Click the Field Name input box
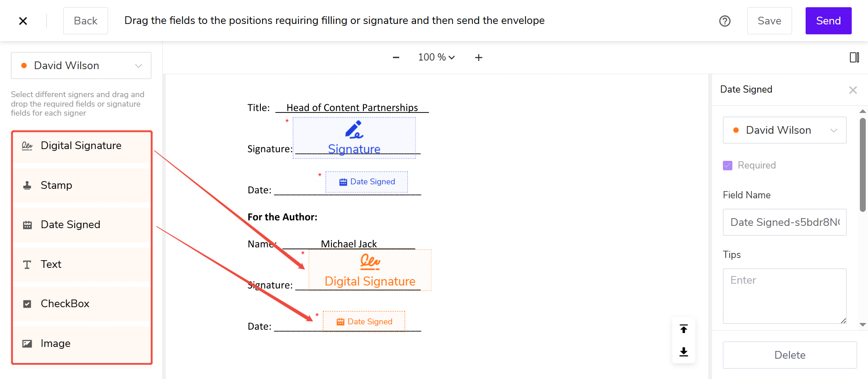868x379 pixels. point(784,222)
